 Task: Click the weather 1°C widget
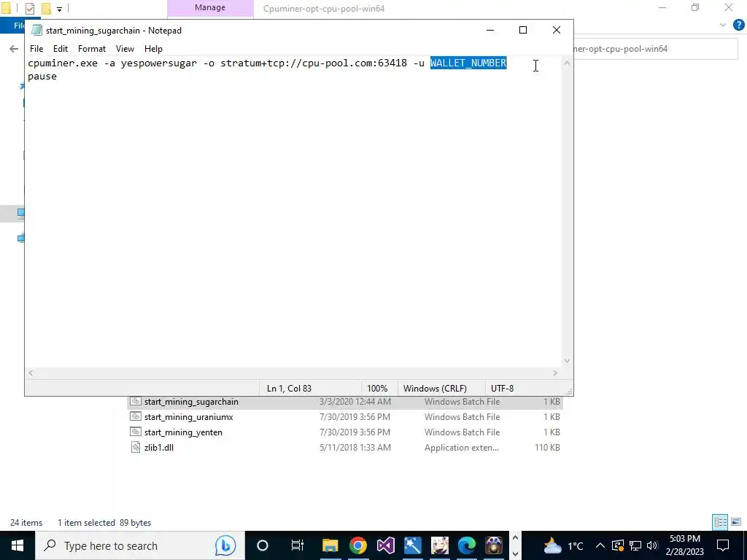[x=563, y=545]
